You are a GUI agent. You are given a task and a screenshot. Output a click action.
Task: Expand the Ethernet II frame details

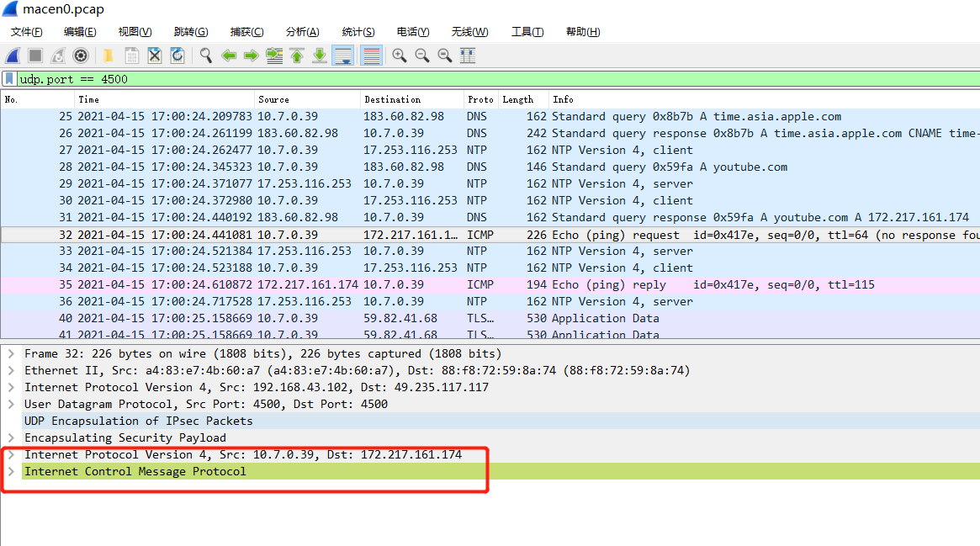click(11, 370)
